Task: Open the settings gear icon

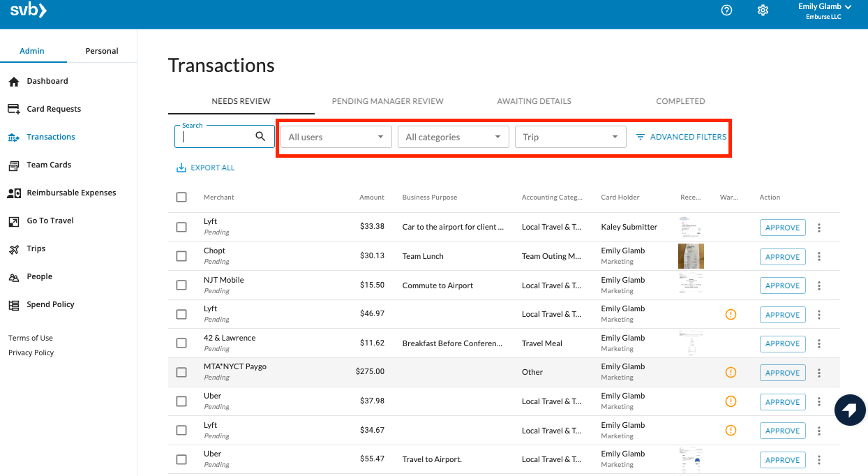Action: coord(763,10)
